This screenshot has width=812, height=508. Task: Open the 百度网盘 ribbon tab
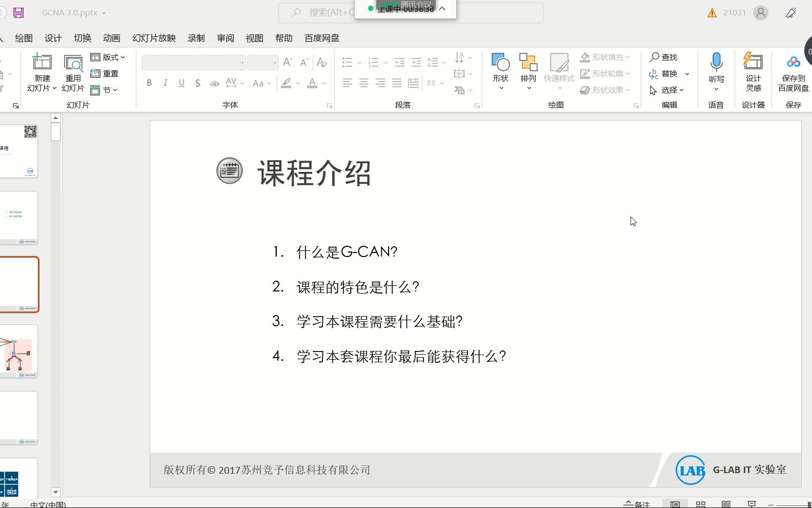[322, 38]
